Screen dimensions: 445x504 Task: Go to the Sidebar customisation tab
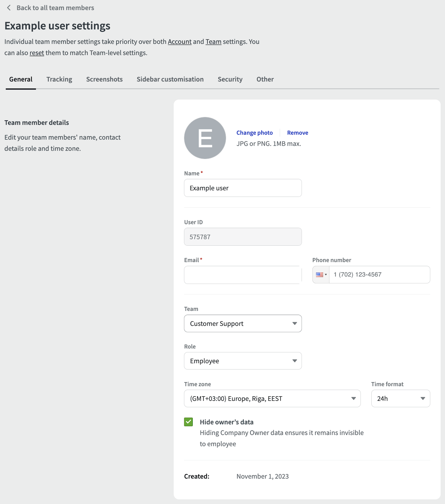point(170,79)
